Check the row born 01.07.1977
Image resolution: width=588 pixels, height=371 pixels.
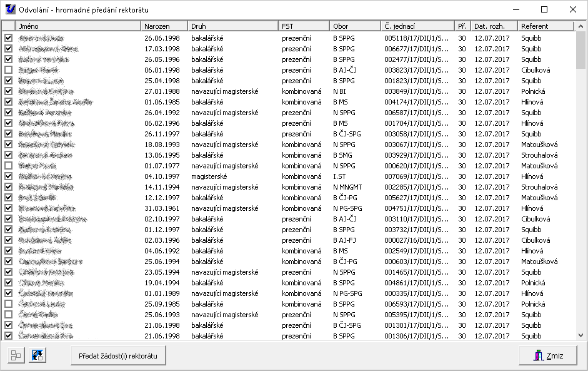[8, 166]
